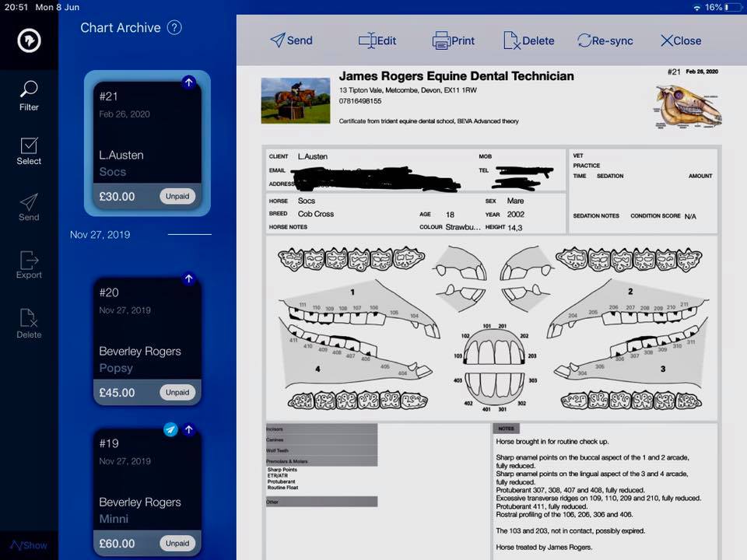Viewport: 747px width, 560px height.
Task: Tap 'Horse treated by James Rogers.' note
Action: tap(544, 547)
